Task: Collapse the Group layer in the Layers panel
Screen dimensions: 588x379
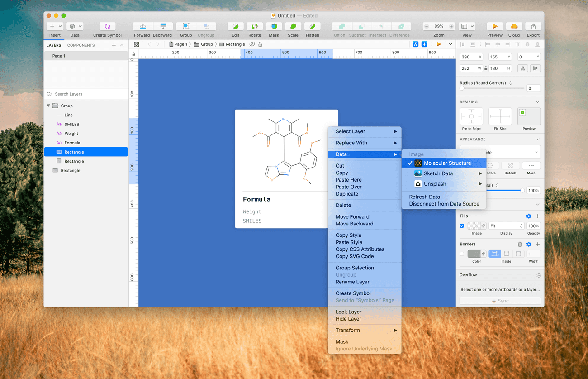Action: coord(48,105)
